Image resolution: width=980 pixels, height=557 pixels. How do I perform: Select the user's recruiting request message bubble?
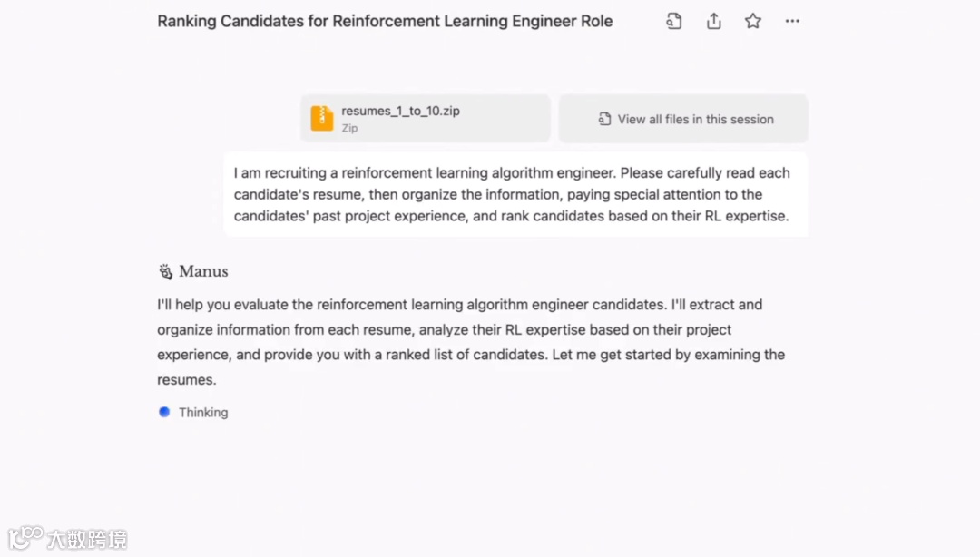pos(514,194)
